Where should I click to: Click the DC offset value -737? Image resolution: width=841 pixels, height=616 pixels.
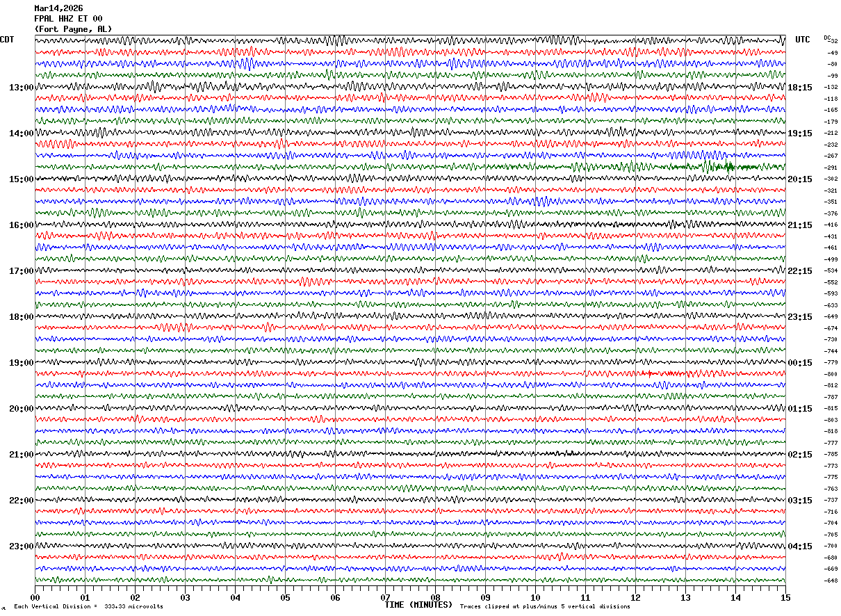(x=831, y=500)
